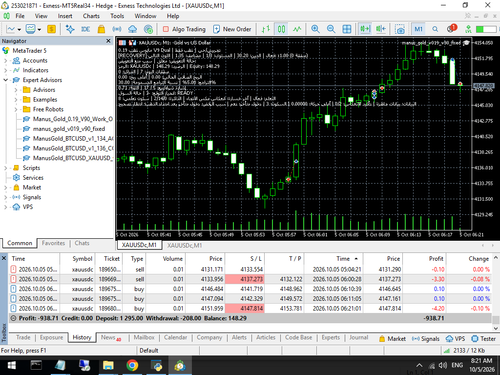Open VPS button in toolbox bar
This screenshot has width=500, height=375.
(x=455, y=339)
